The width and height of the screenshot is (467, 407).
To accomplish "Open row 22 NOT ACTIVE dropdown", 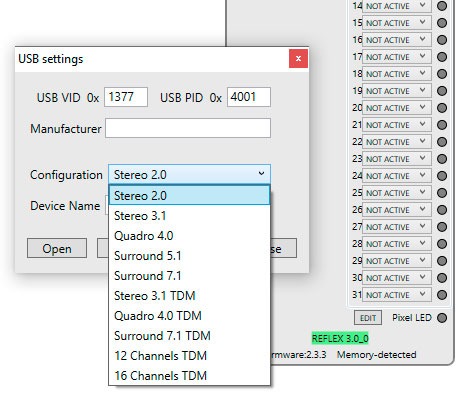I will [x=397, y=142].
